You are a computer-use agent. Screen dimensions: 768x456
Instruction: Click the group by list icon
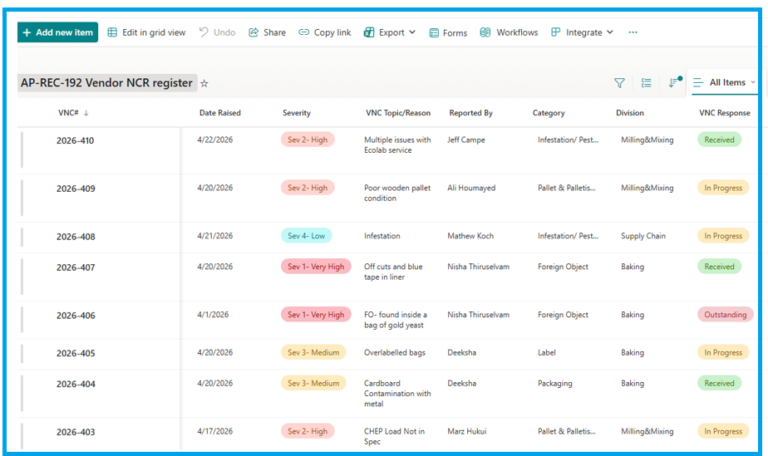point(647,83)
